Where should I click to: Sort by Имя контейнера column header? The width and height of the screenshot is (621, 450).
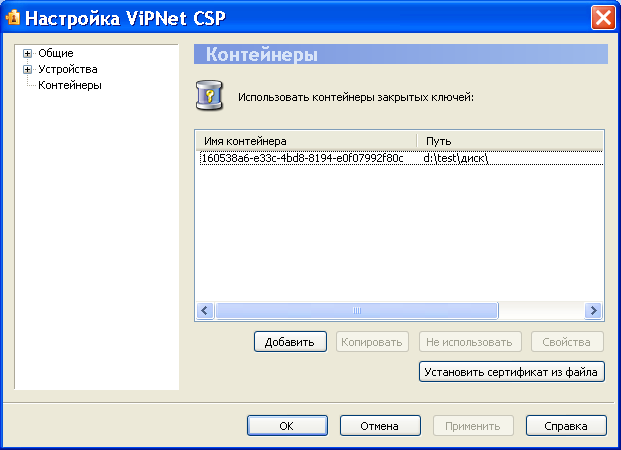[x=306, y=141]
